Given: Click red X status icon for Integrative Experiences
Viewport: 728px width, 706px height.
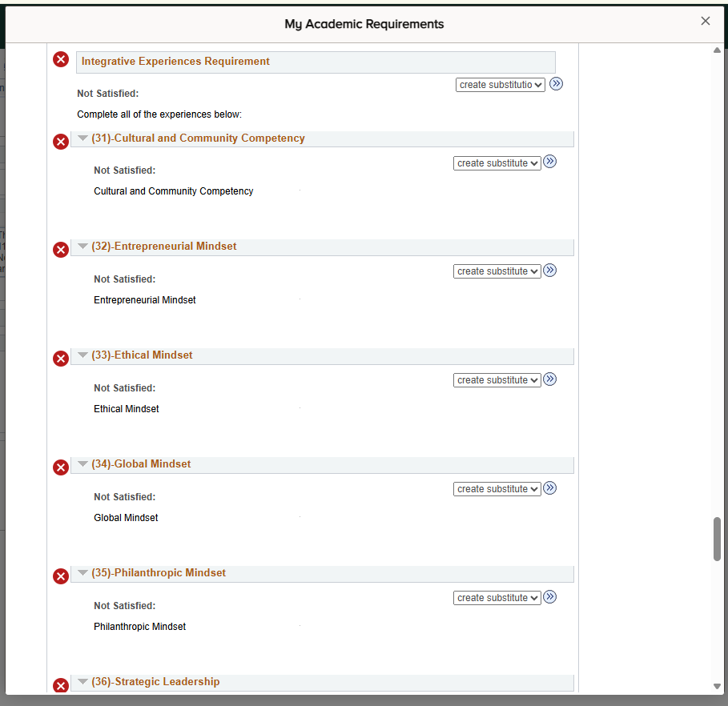Looking at the screenshot, I should click(x=61, y=59).
